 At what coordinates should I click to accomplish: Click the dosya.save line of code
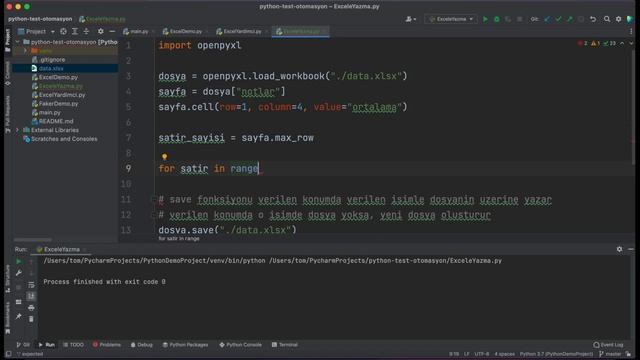tap(227, 230)
